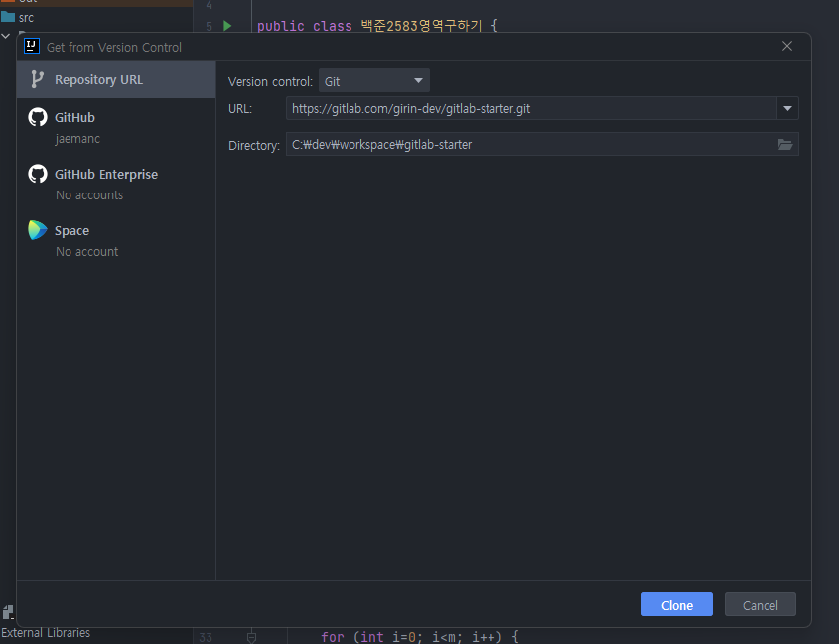Click 'No accounts' text under GitHub Enterprise
Image resolution: width=839 pixels, height=644 pixels.
(x=89, y=195)
